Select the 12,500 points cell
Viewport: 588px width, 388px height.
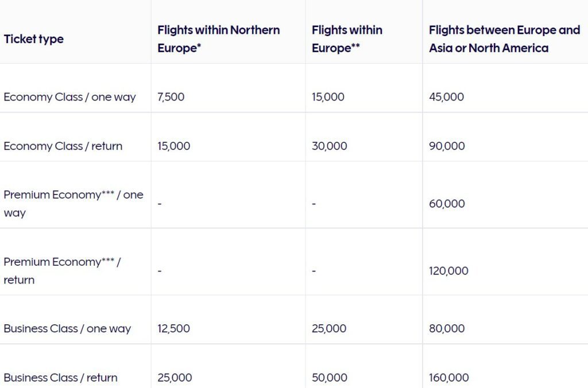(173, 328)
